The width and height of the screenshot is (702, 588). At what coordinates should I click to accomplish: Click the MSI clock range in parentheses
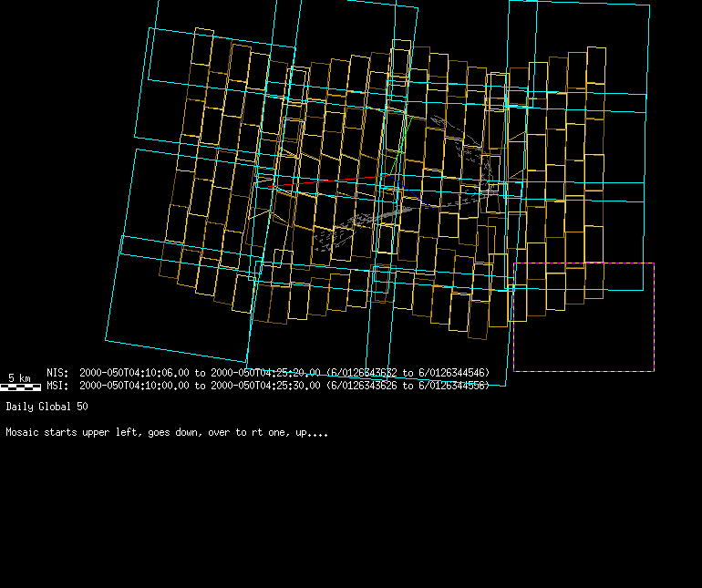click(x=408, y=386)
